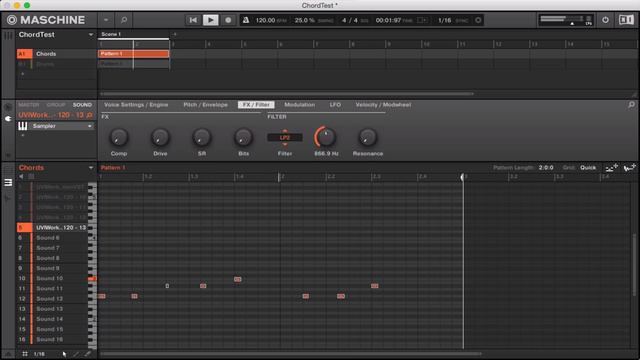This screenshot has width=640, height=360.
Task: Open the LFO tab
Action: [x=335, y=105]
